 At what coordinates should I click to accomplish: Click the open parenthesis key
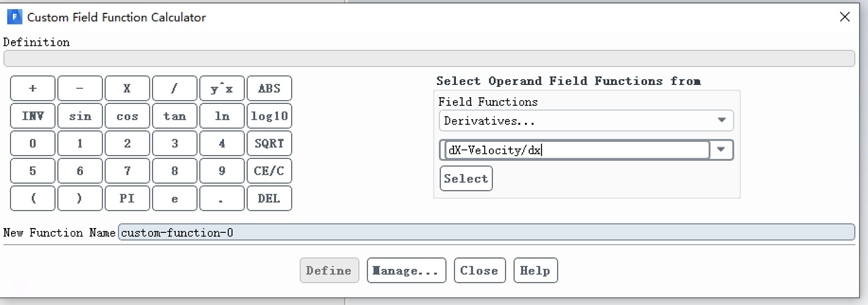tap(32, 199)
